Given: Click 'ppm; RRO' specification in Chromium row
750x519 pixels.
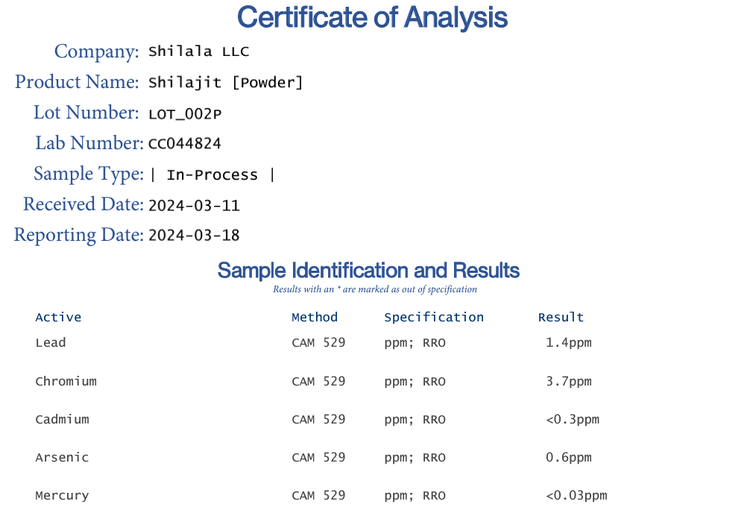Looking at the screenshot, I should (x=415, y=382).
